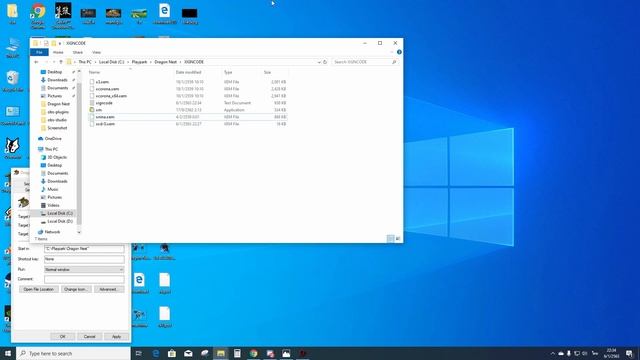The image size is (640, 360).
Task: Open quick access toolbar customize dropdown
Action: (x=60, y=43)
